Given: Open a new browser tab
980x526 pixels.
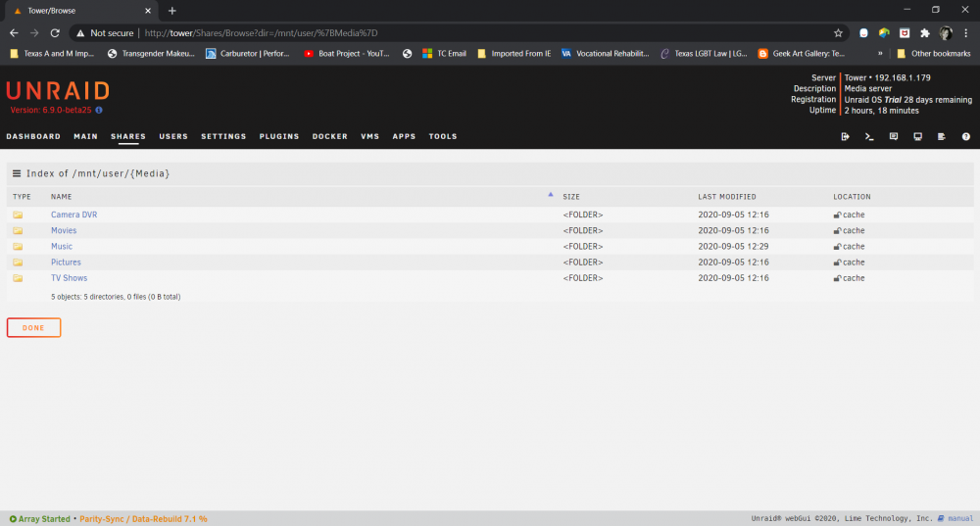Looking at the screenshot, I should (171, 11).
